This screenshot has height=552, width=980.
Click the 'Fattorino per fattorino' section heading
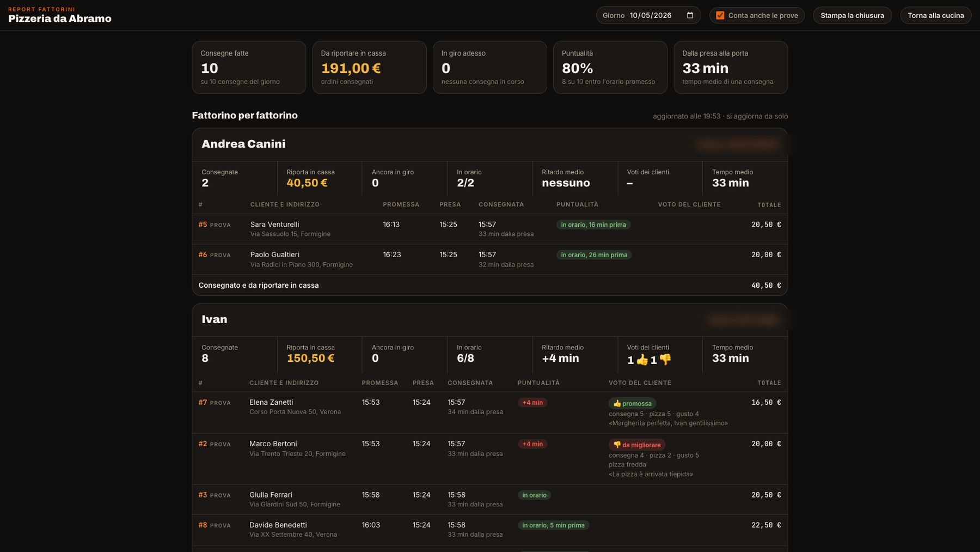coord(244,116)
